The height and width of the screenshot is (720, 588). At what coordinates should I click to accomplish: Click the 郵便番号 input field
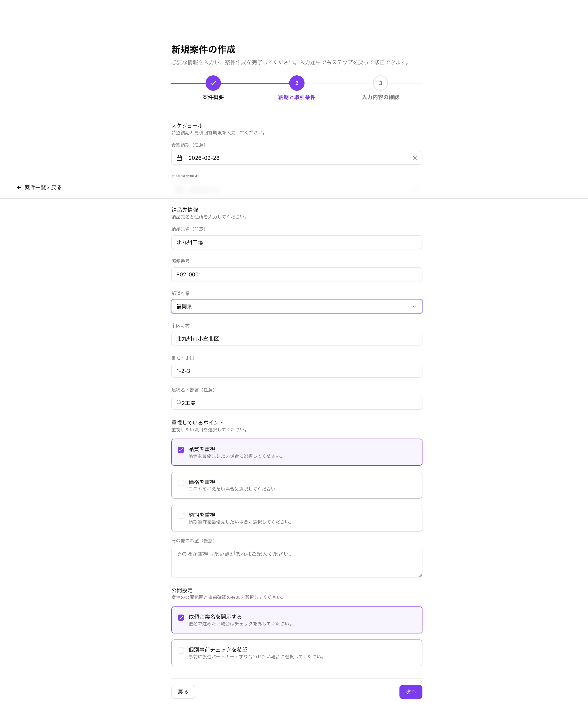coord(296,274)
